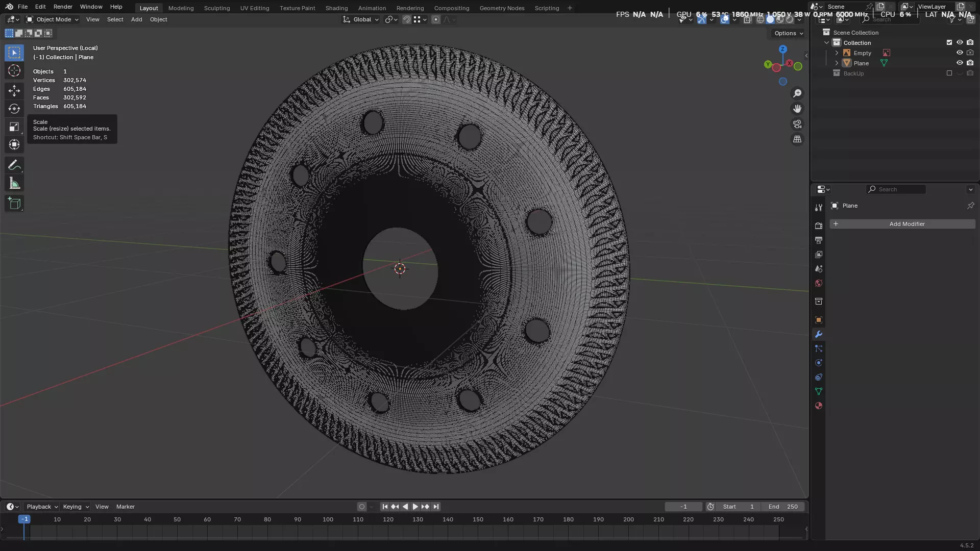Jump to the timeline end frame
The height and width of the screenshot is (551, 980).
point(436,507)
